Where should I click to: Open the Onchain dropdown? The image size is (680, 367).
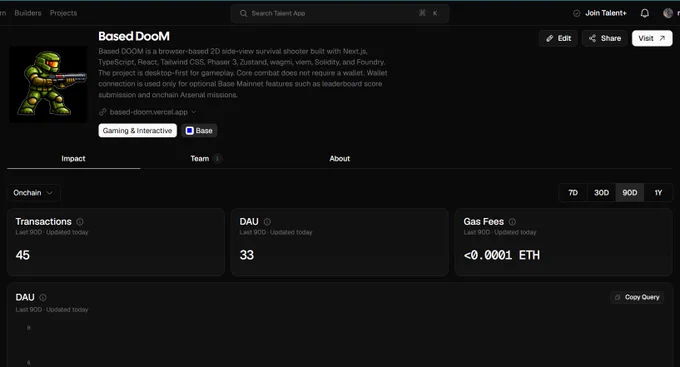point(33,193)
